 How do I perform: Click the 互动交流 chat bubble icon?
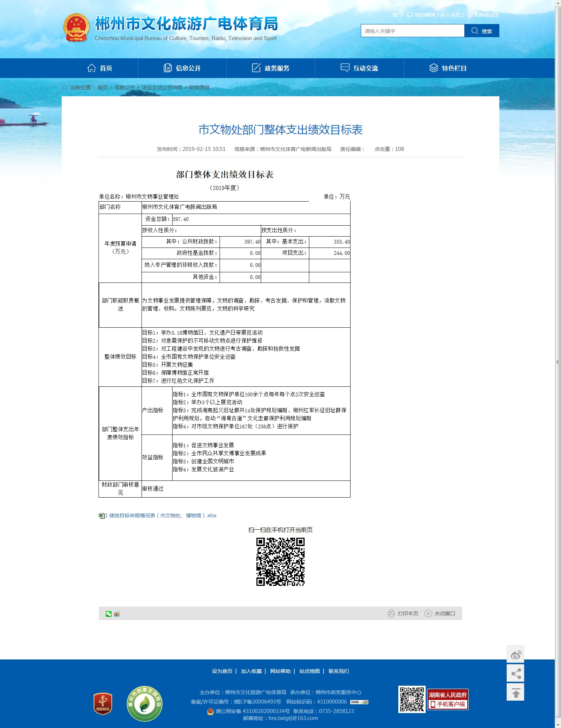[345, 68]
